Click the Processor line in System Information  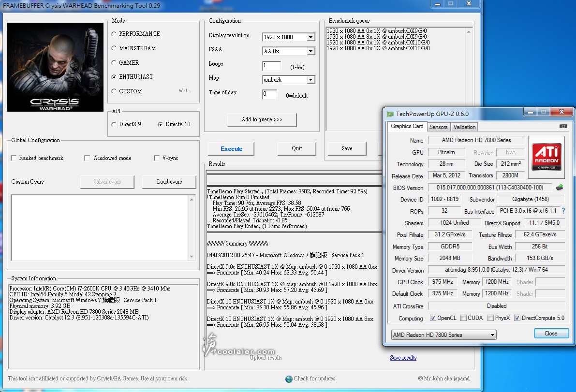tap(89, 289)
